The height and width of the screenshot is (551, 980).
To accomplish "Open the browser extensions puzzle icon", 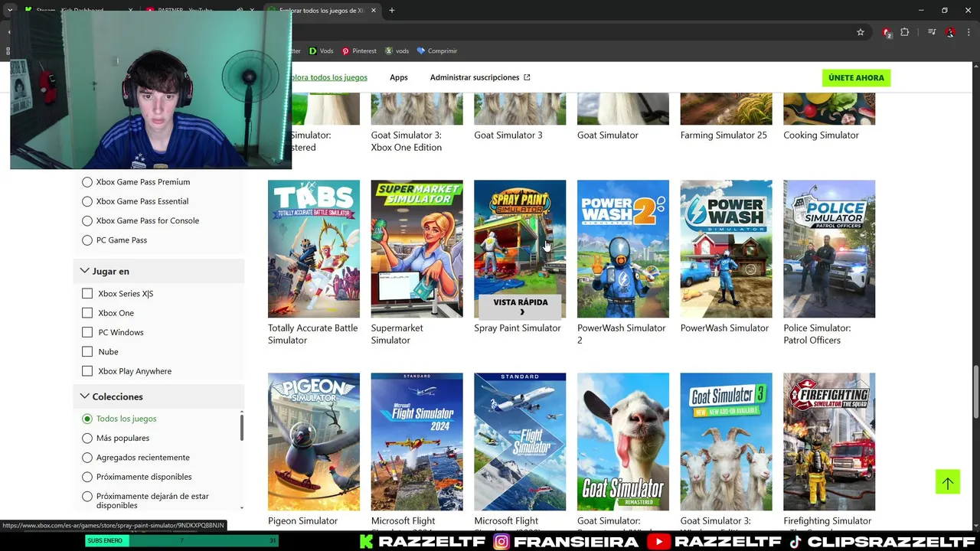I will tap(905, 32).
